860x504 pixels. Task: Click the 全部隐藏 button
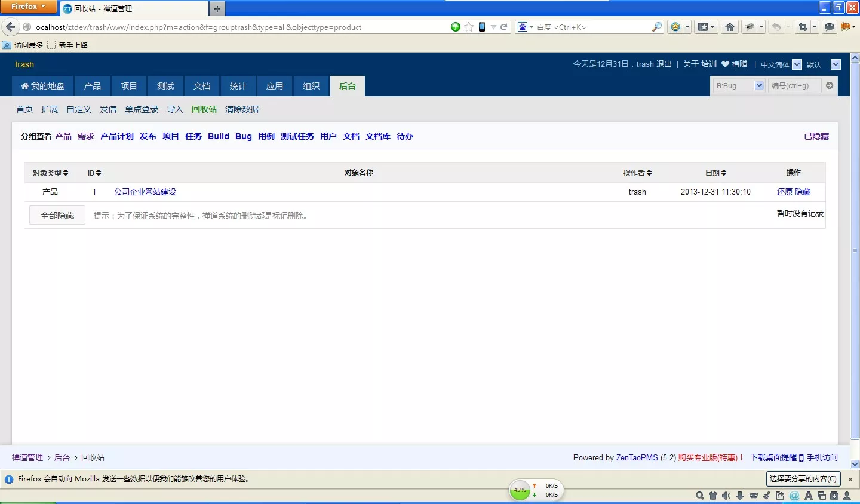57,216
